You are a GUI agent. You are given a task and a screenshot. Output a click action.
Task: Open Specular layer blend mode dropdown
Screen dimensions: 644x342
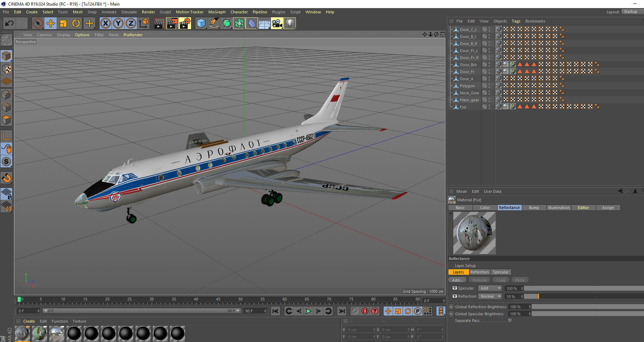click(x=490, y=288)
